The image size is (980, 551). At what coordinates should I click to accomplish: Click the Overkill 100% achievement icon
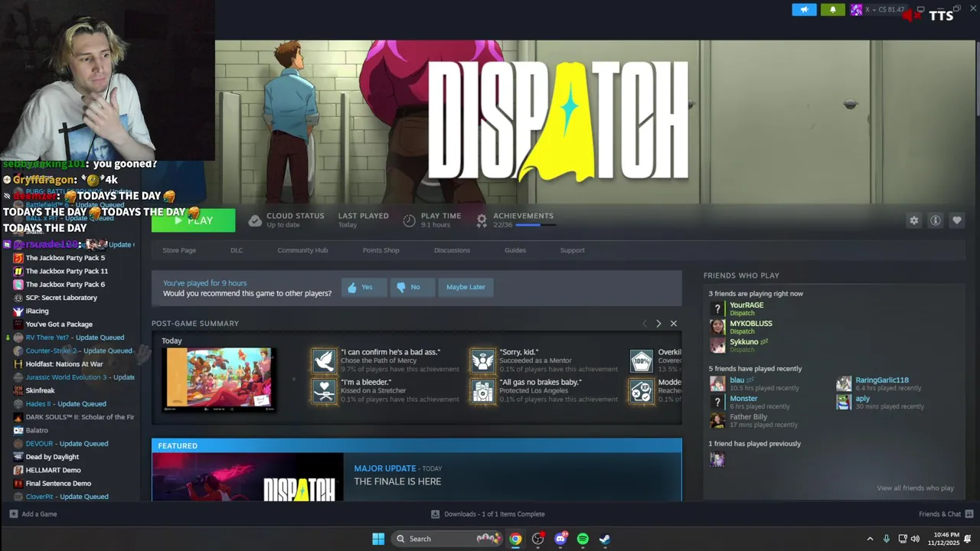pyautogui.click(x=642, y=361)
